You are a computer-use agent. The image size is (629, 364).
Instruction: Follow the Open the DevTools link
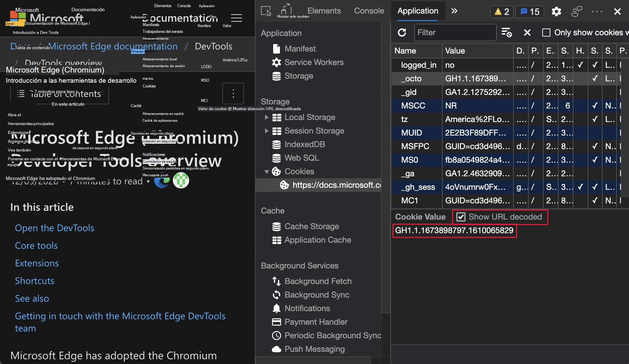55,228
